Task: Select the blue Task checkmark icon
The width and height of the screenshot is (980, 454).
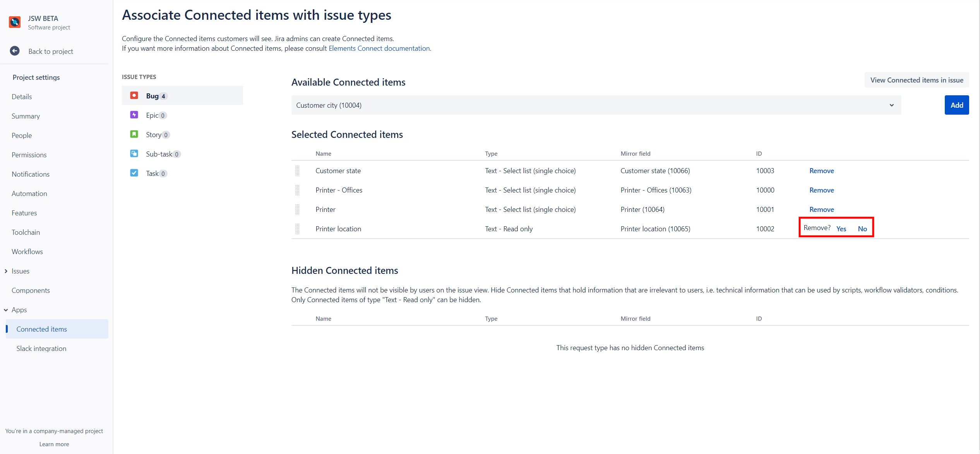Action: click(134, 173)
